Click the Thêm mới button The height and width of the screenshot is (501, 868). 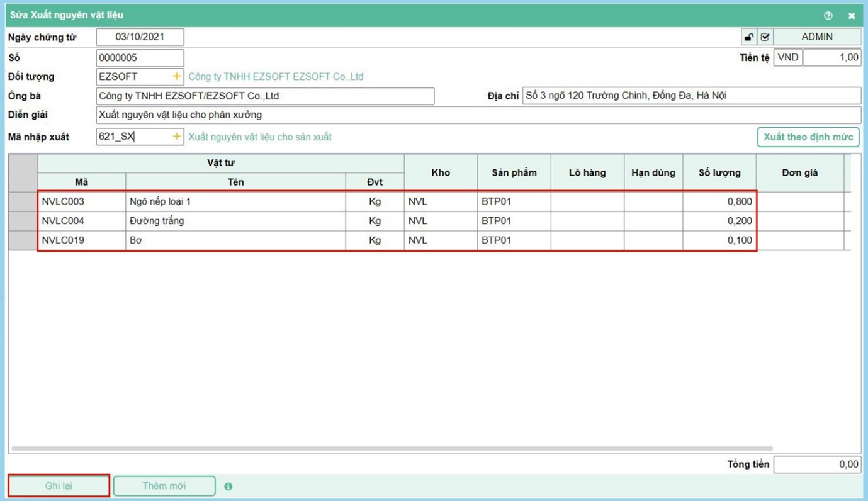[164, 486]
